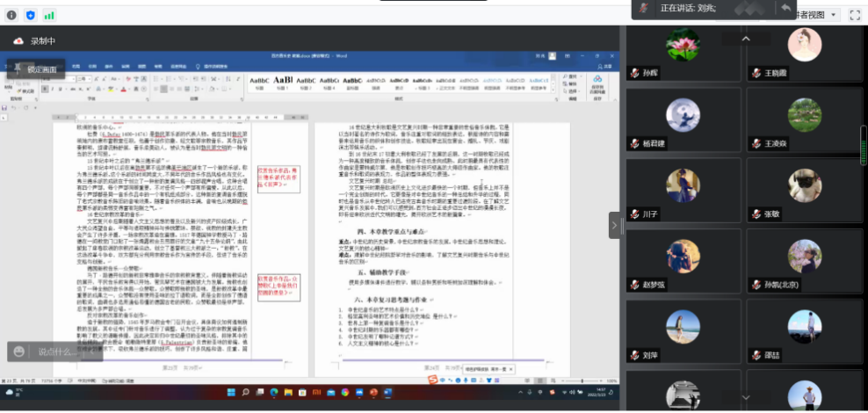
Task: Click the blue security shield icon
Action: (31, 15)
